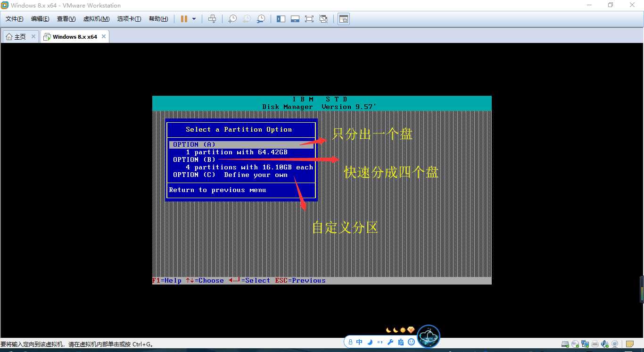This screenshot has height=352, width=644.
Task: Click the sound card status icon
Action: pos(605,344)
